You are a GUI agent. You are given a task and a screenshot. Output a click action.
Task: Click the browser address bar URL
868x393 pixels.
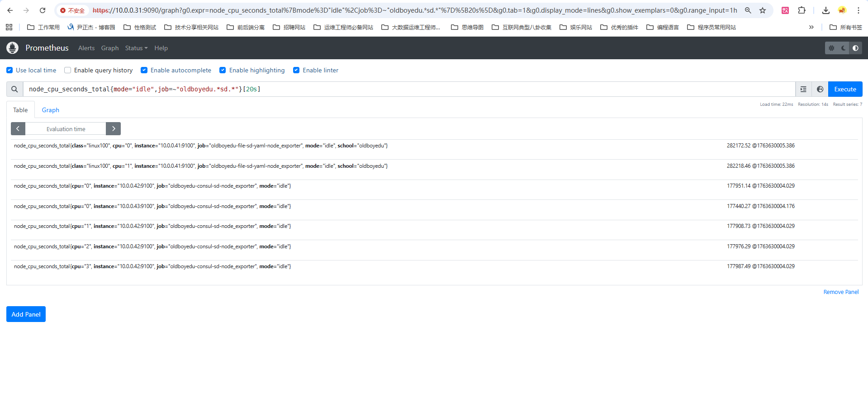click(x=414, y=10)
